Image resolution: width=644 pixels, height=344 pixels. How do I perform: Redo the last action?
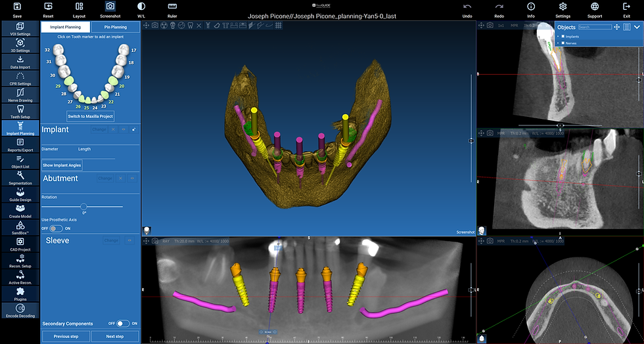pos(499,7)
